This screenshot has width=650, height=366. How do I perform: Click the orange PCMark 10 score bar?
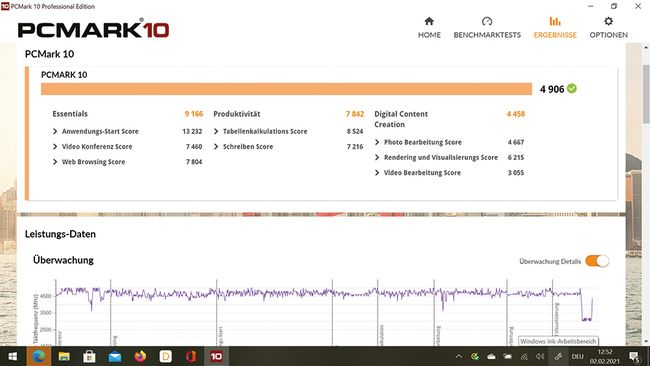pyautogui.click(x=286, y=89)
